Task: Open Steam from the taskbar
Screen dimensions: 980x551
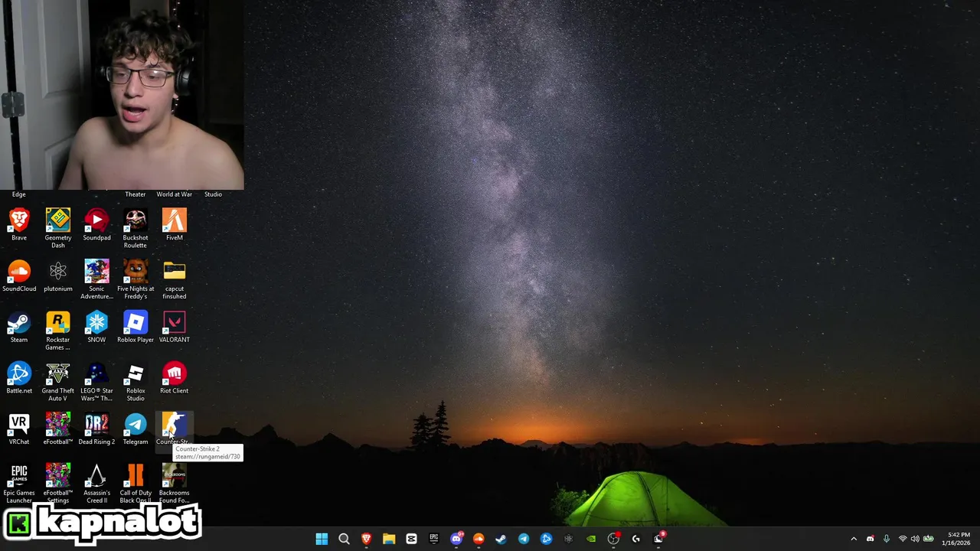Action: [x=501, y=539]
